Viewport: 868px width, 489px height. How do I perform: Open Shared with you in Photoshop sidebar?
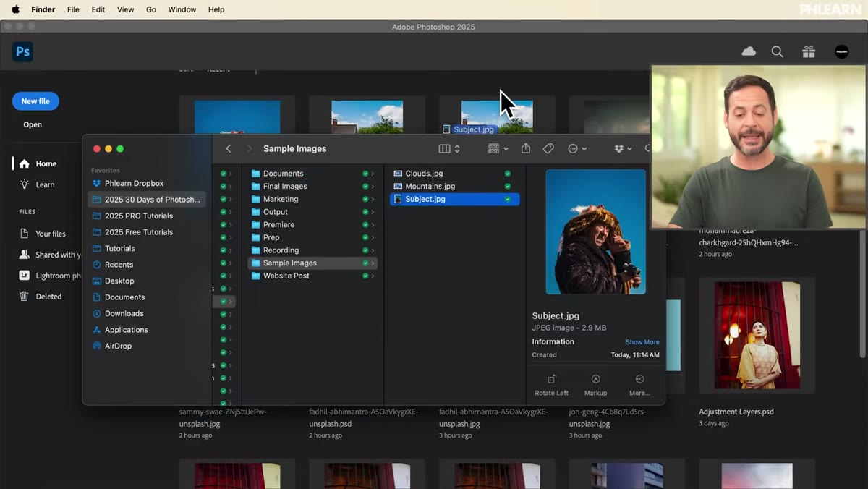coord(49,255)
